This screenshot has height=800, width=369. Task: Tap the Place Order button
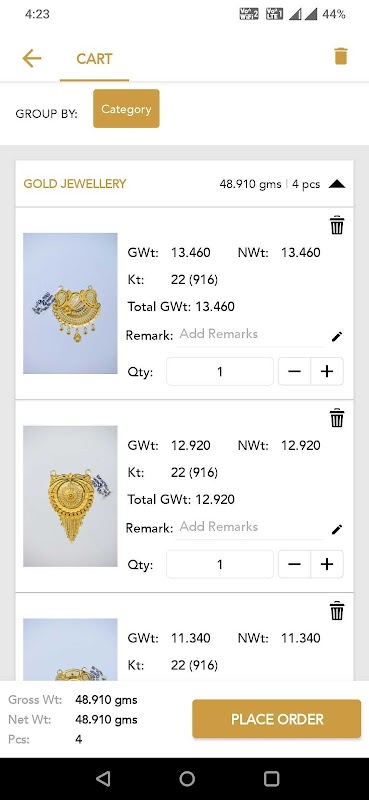point(277,719)
